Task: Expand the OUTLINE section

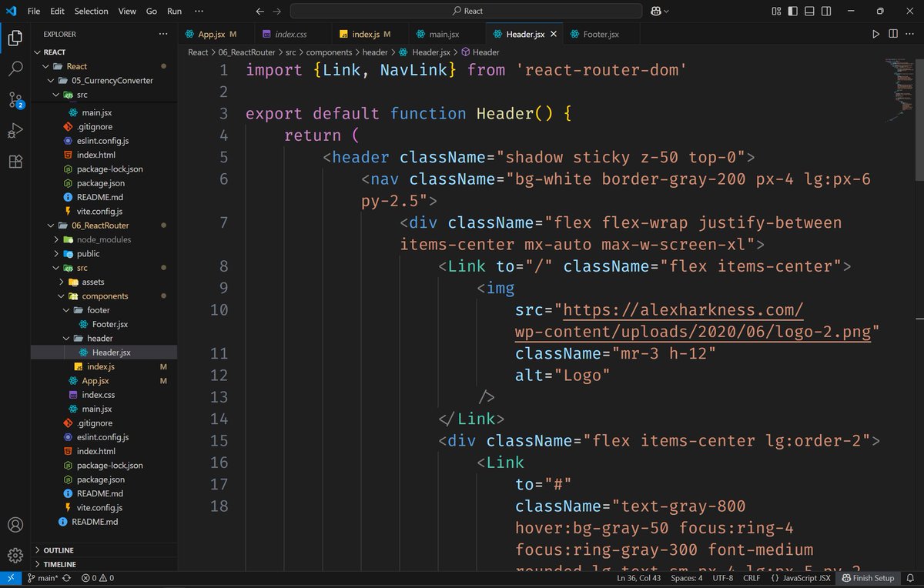Action: (x=59, y=550)
